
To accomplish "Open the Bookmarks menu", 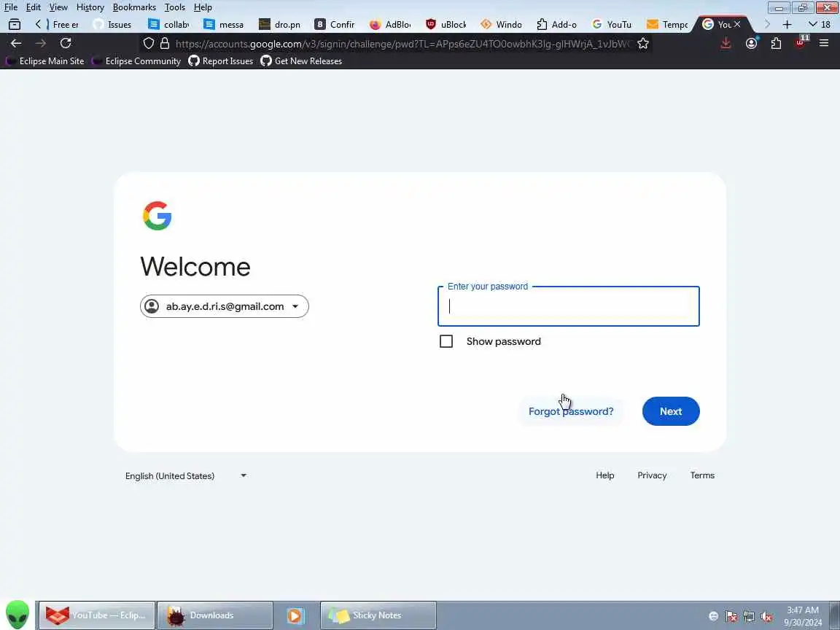I will 134,7.
